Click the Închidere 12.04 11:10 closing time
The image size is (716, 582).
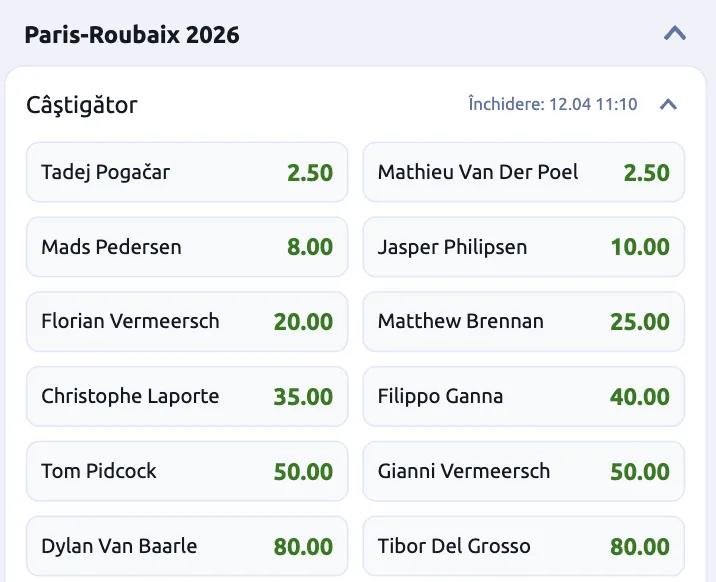552,104
